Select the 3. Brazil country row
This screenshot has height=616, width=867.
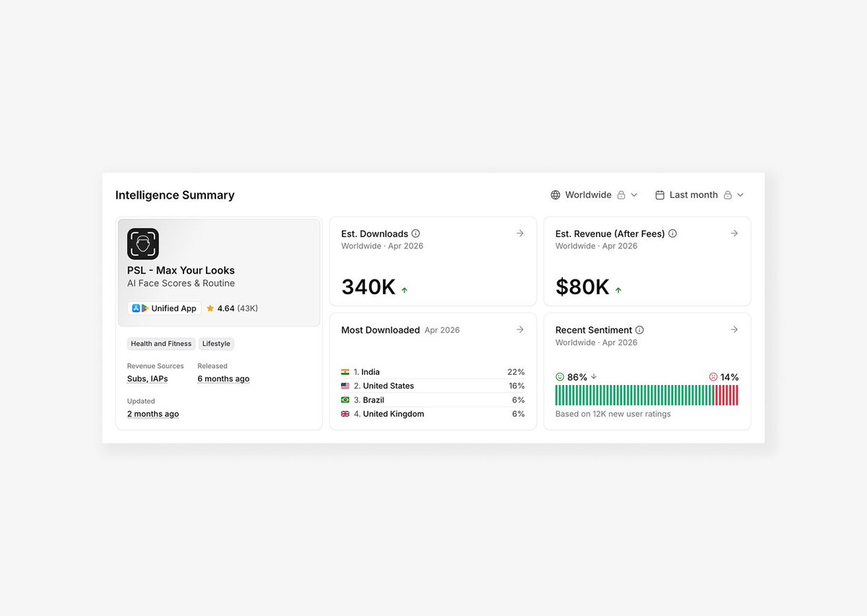click(x=433, y=400)
